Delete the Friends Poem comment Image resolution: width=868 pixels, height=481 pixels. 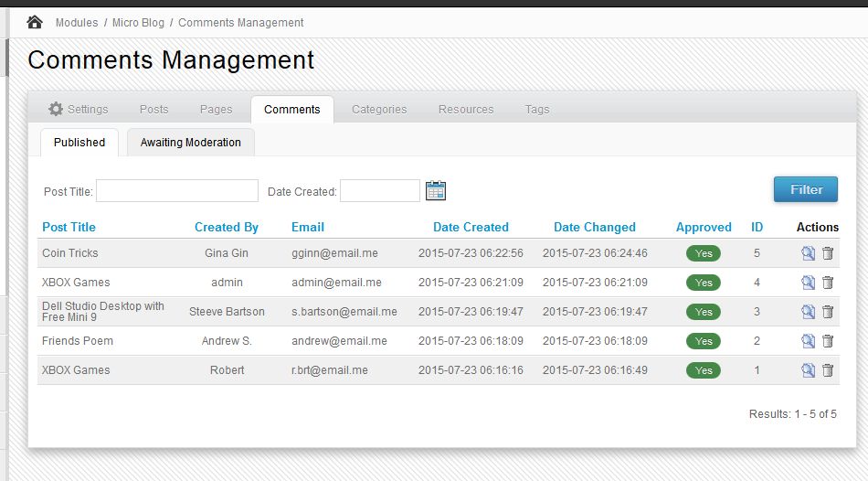(828, 341)
